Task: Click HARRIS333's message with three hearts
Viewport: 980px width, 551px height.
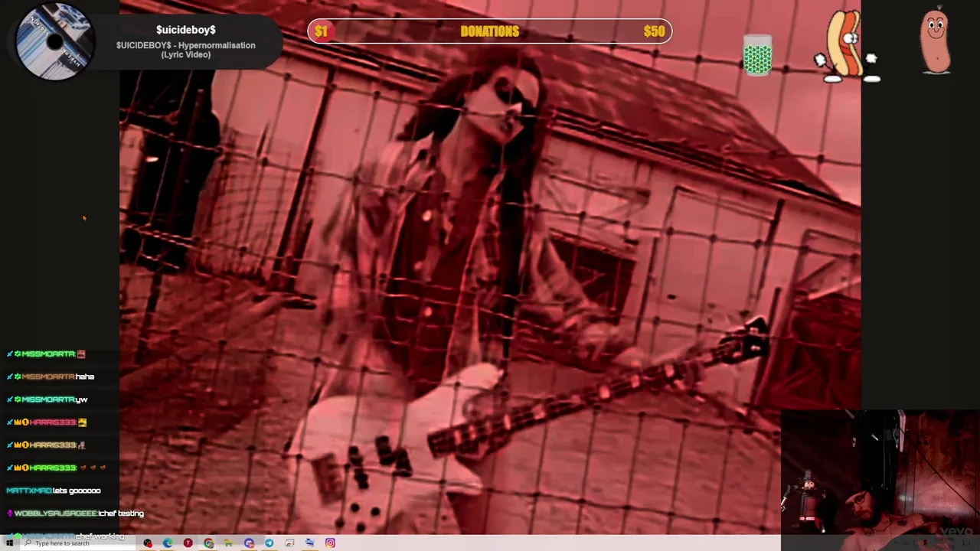Action: pyautogui.click(x=56, y=468)
